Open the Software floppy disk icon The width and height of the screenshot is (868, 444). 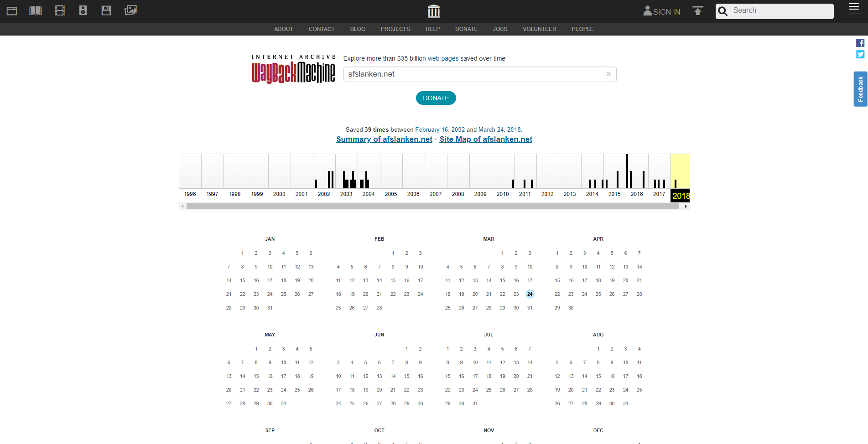[x=106, y=10]
